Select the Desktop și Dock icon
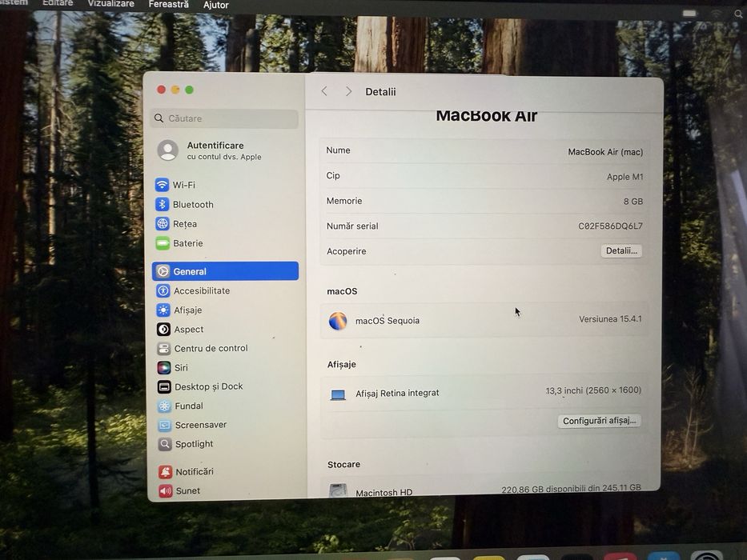 [x=164, y=386]
